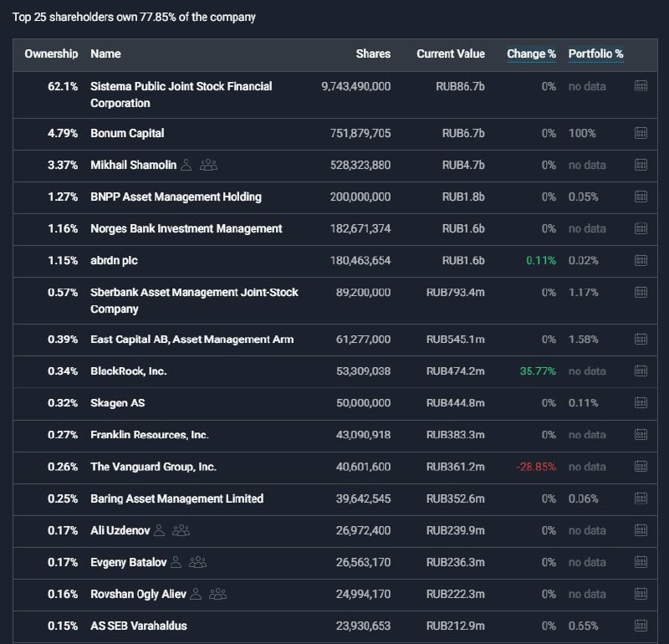Select Franklin Resources, Inc.
Viewport: 669px width, 644px height.
point(150,434)
